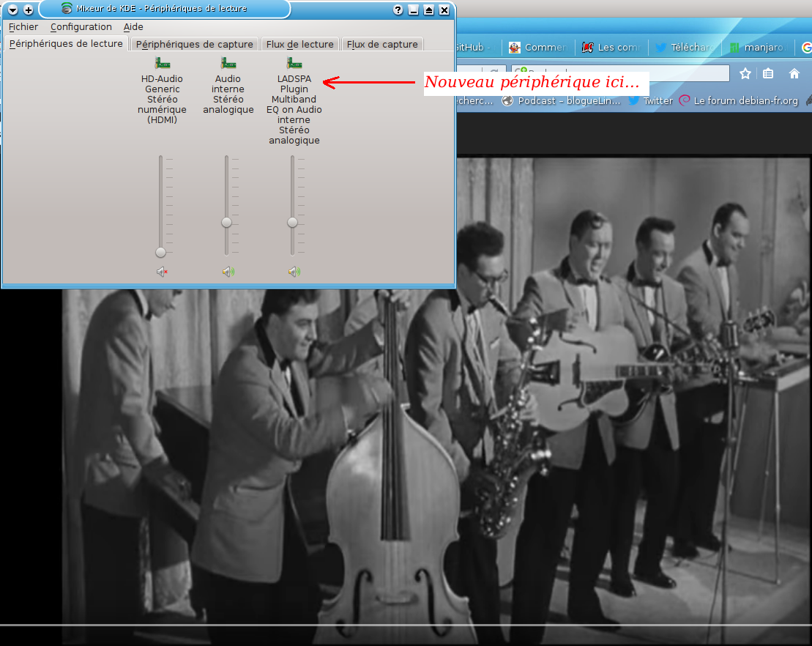Toggle mute on HD-Audio Generic HDMI device
The image size is (812, 646).
click(x=162, y=272)
